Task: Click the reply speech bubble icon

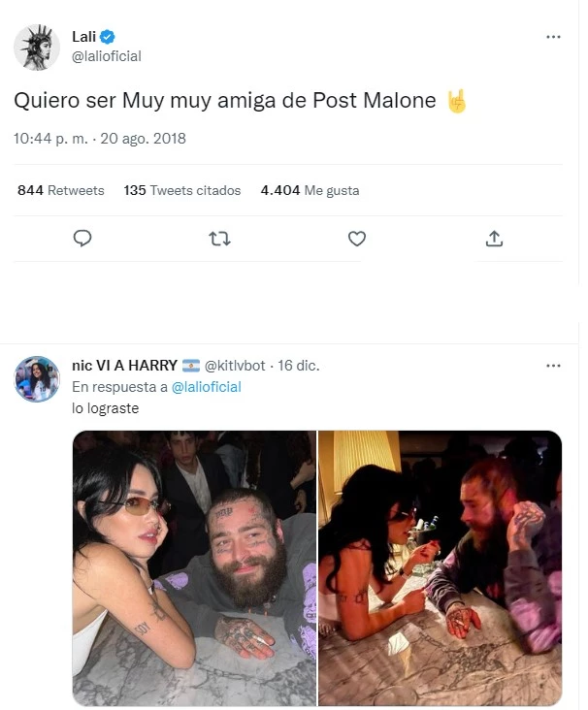Action: point(82,238)
